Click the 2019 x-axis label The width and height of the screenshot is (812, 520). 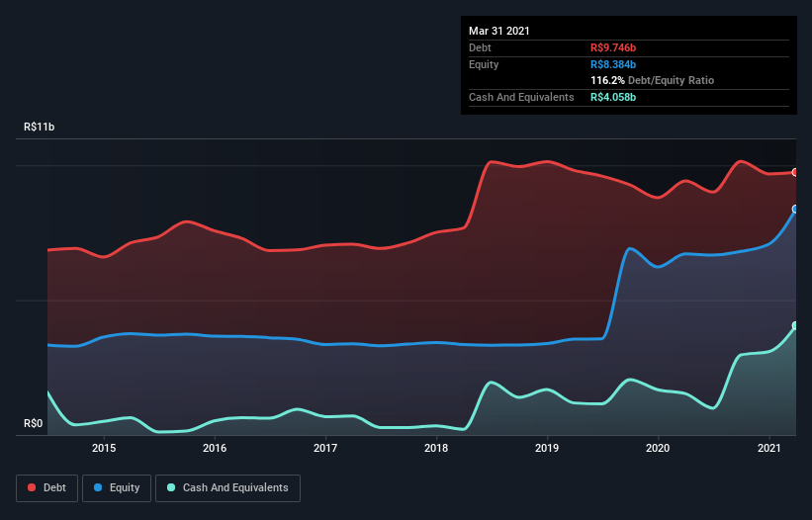coord(547,448)
